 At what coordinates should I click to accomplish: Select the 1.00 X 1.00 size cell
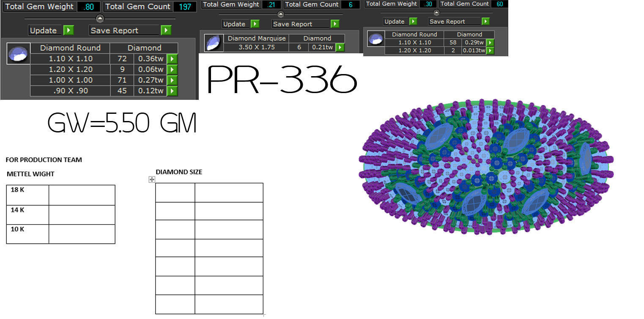pyautogui.click(x=70, y=80)
